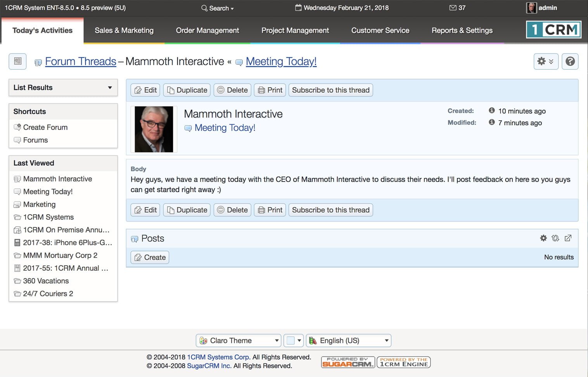Open the help question mark icon

point(570,61)
